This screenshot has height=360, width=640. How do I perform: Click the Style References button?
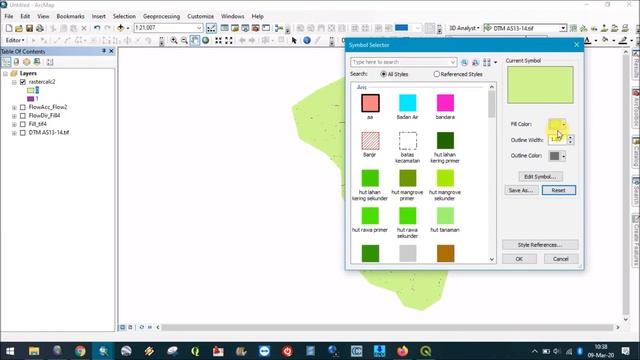[x=540, y=245]
